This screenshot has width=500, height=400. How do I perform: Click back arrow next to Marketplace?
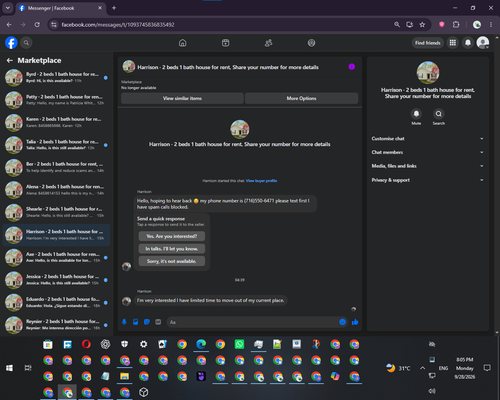click(x=10, y=60)
